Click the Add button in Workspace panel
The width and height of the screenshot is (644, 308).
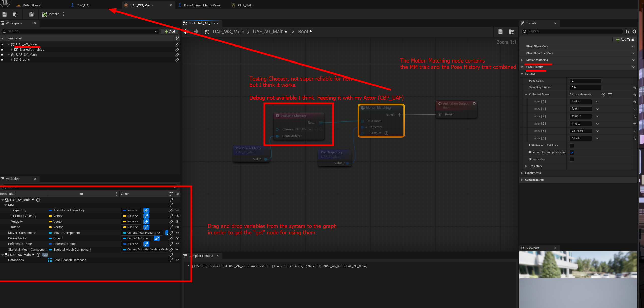click(x=170, y=32)
